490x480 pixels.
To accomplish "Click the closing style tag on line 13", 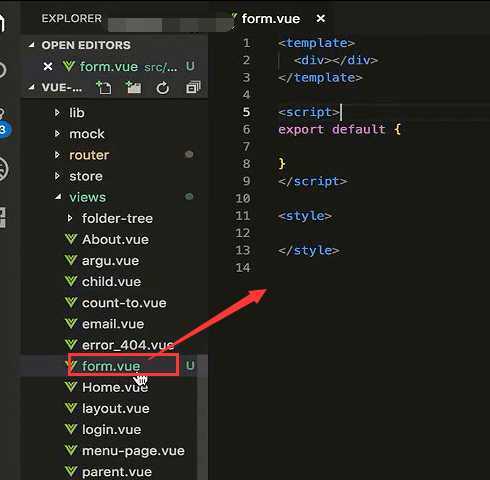I will pos(309,250).
